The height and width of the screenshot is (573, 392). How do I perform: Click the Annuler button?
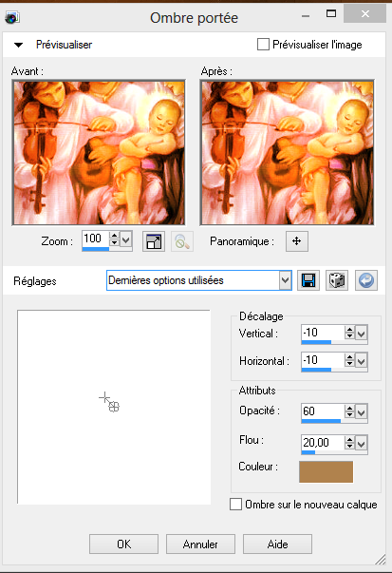click(200, 544)
